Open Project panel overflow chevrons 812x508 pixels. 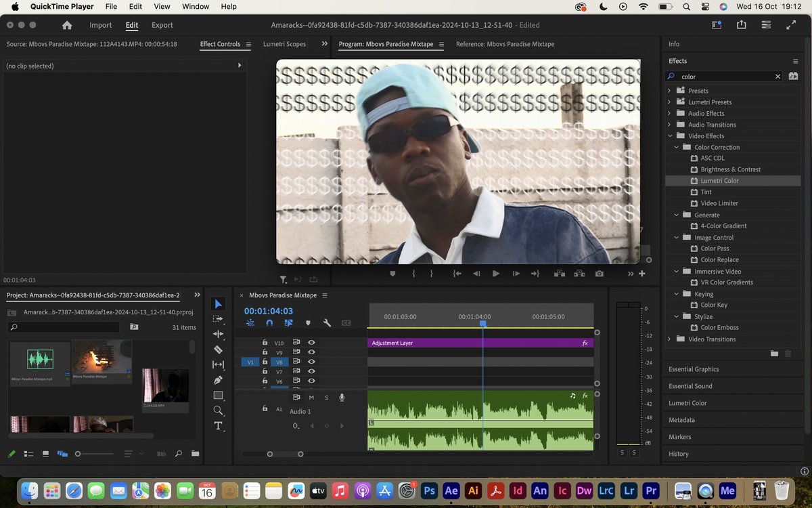click(x=197, y=295)
